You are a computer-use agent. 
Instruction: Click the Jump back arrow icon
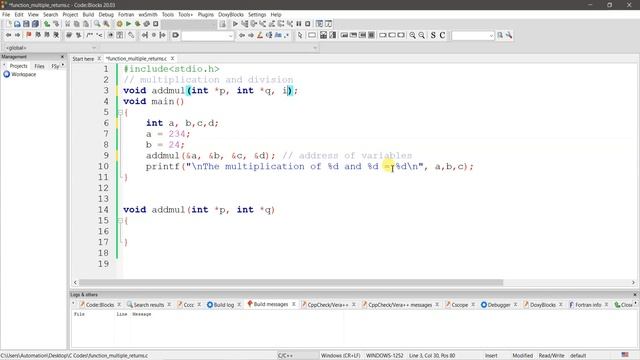click(8, 36)
